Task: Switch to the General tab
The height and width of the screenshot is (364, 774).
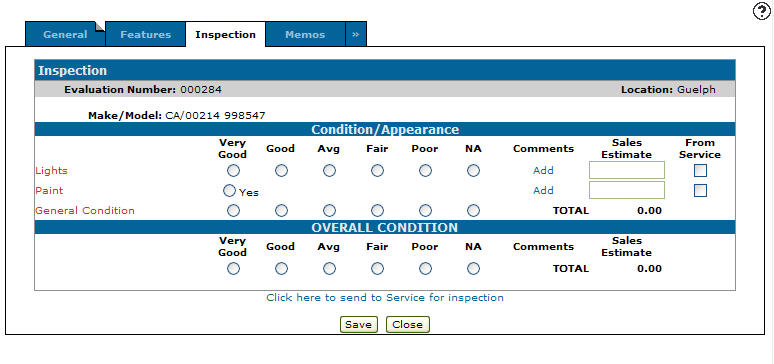Action: [x=65, y=35]
